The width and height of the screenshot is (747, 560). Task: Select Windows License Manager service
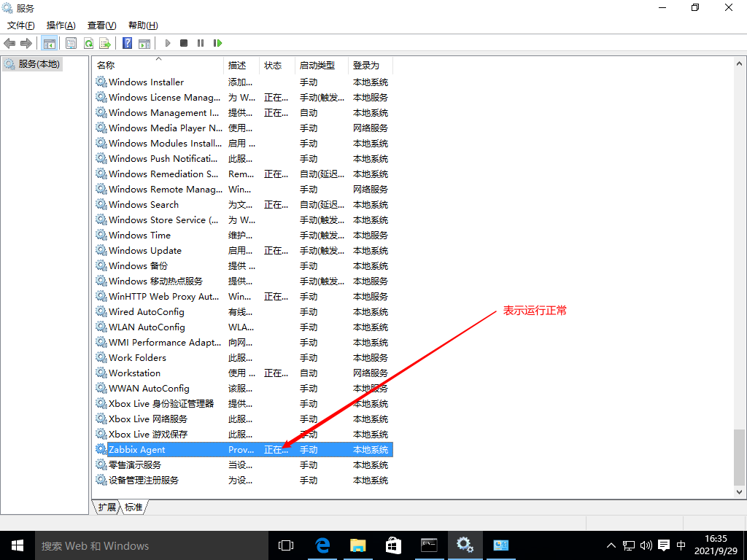[244, 97]
